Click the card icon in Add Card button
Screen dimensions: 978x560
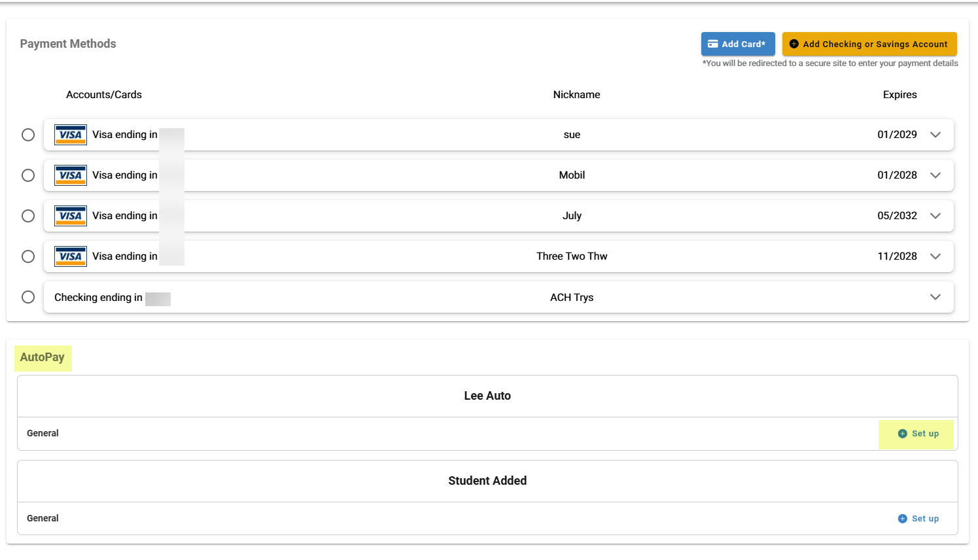point(712,44)
